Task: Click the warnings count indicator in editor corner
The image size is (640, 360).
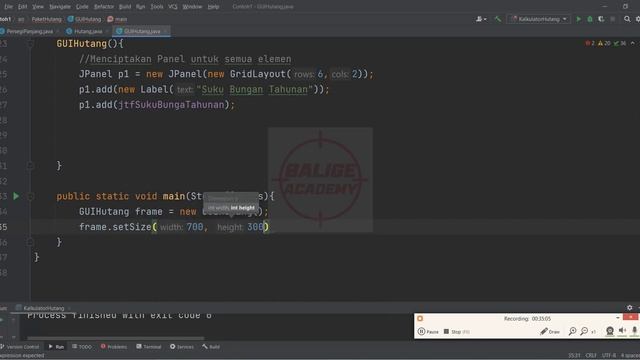Action: 604,43
